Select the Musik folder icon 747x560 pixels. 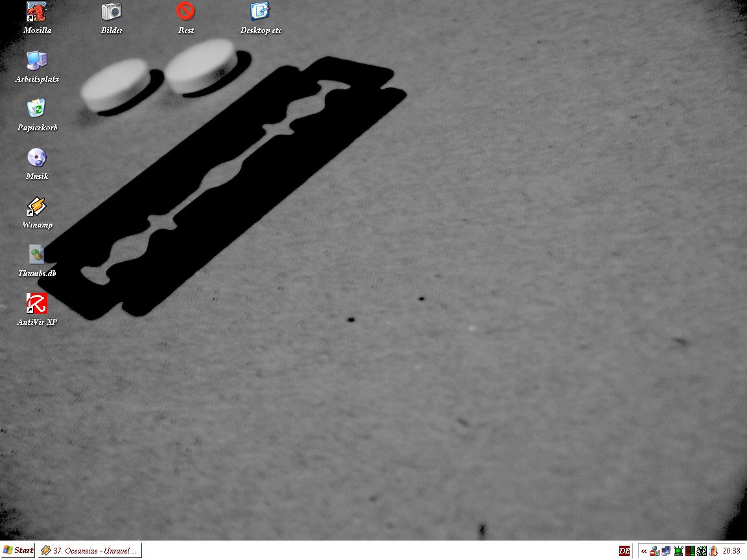click(37, 157)
